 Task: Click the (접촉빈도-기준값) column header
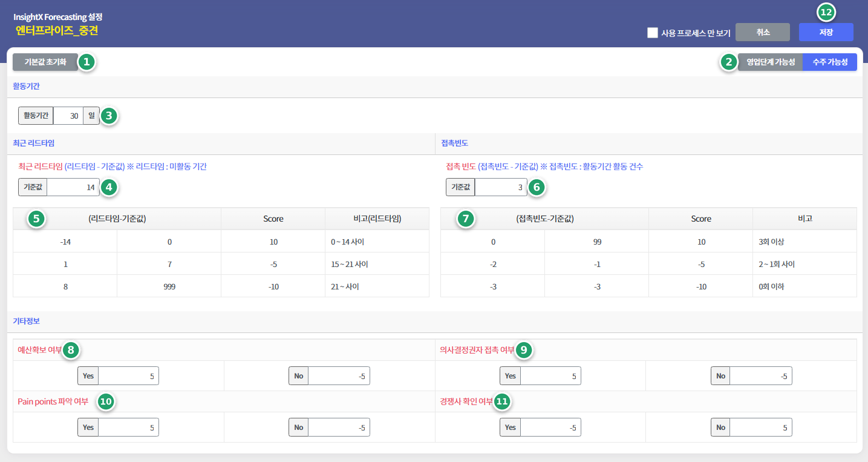click(544, 219)
